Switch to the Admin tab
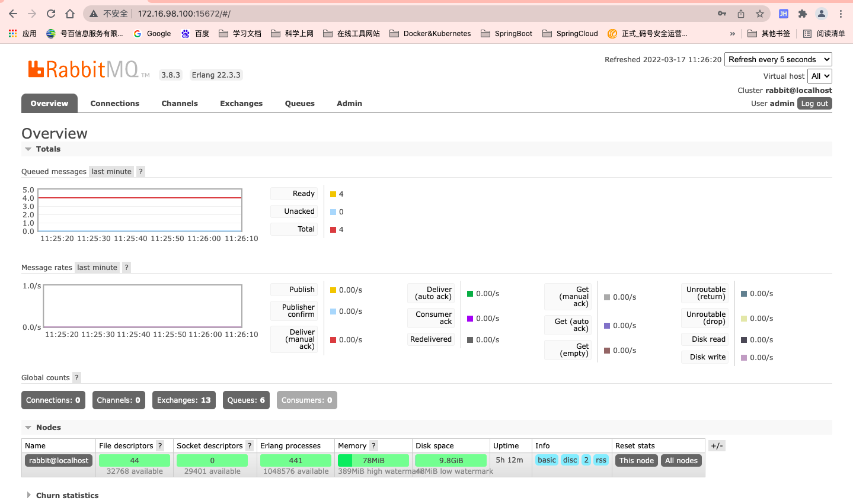 pyautogui.click(x=350, y=103)
